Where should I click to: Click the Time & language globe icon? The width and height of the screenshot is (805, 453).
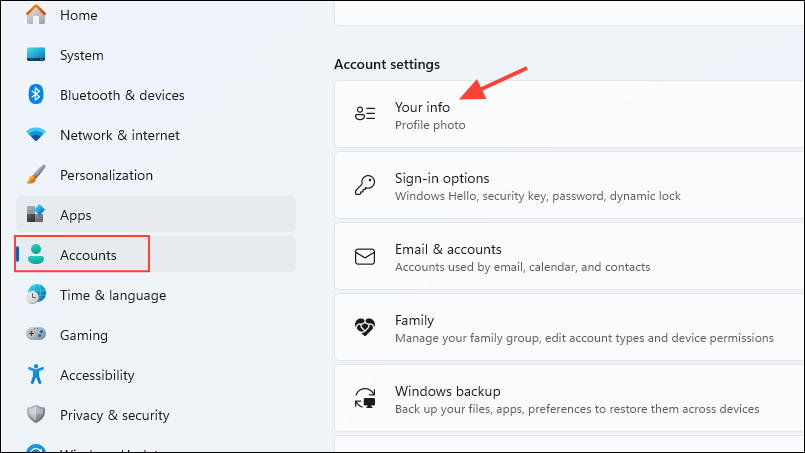[36, 294]
